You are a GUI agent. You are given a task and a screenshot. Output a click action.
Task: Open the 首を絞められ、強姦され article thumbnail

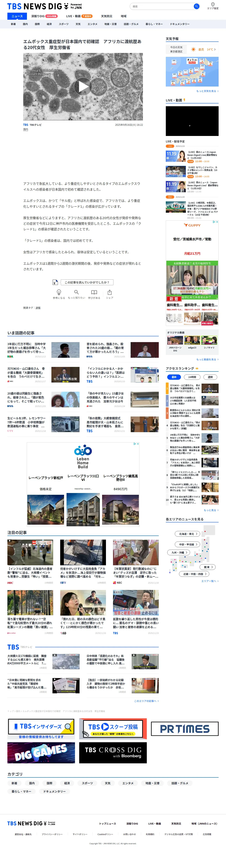(x=145, y=350)
